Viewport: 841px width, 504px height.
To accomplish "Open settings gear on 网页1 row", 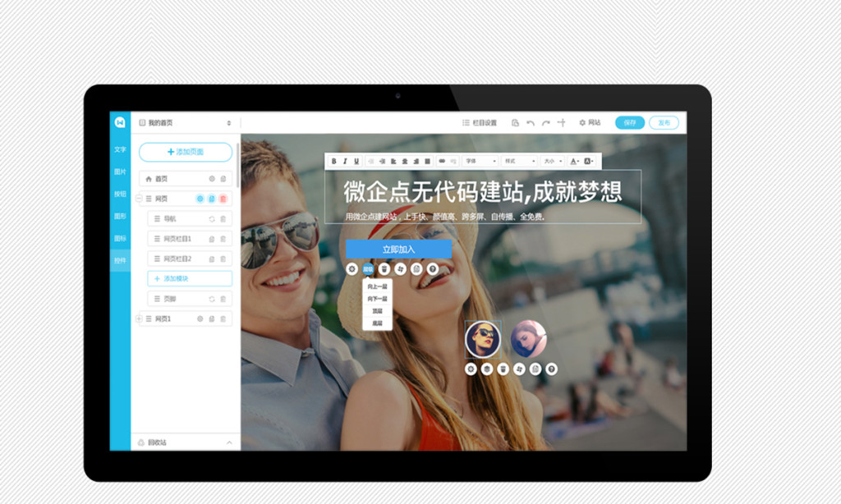I will [x=200, y=318].
